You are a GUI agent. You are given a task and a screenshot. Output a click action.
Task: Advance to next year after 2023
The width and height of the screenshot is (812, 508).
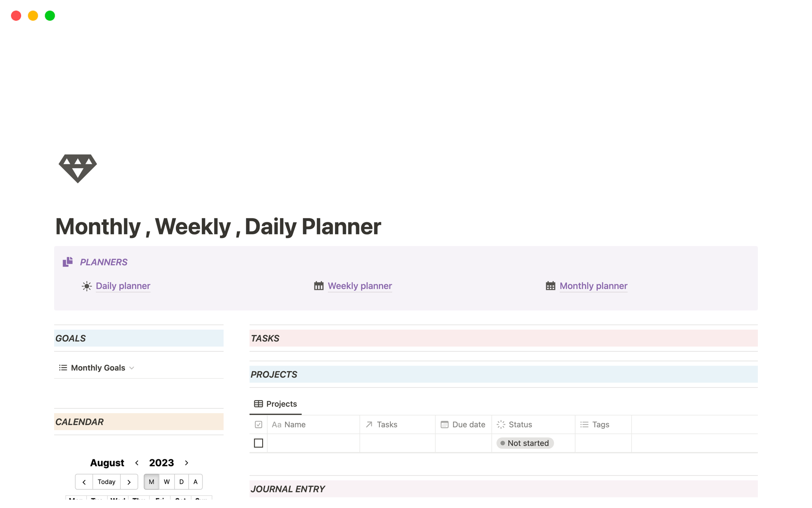[187, 463]
